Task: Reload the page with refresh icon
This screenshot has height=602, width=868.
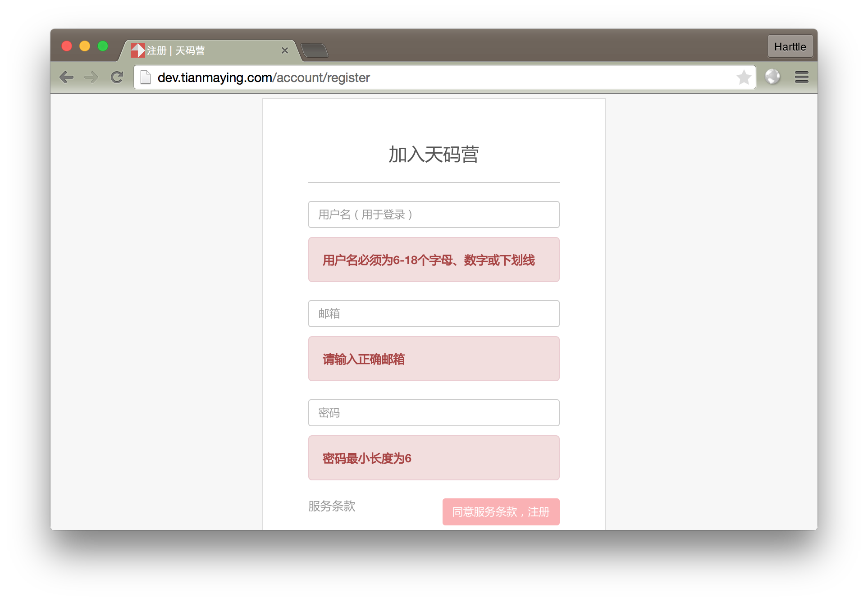Action: pyautogui.click(x=117, y=78)
